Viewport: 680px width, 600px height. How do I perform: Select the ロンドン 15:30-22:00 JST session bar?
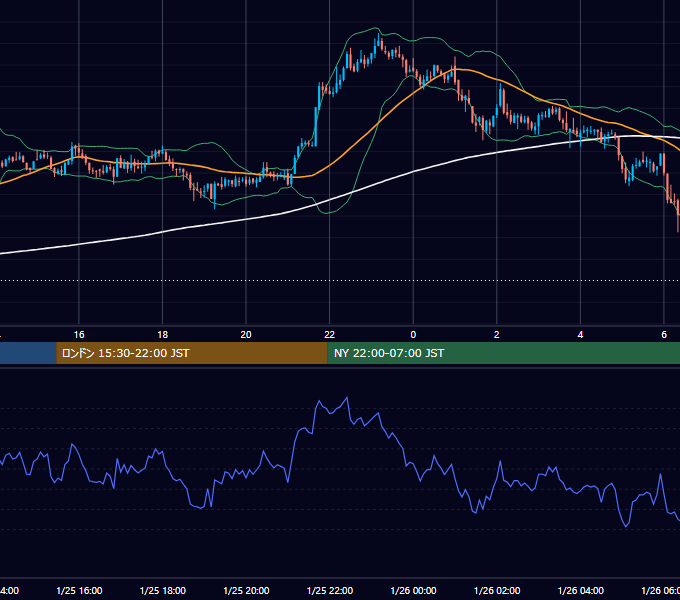[x=192, y=353]
